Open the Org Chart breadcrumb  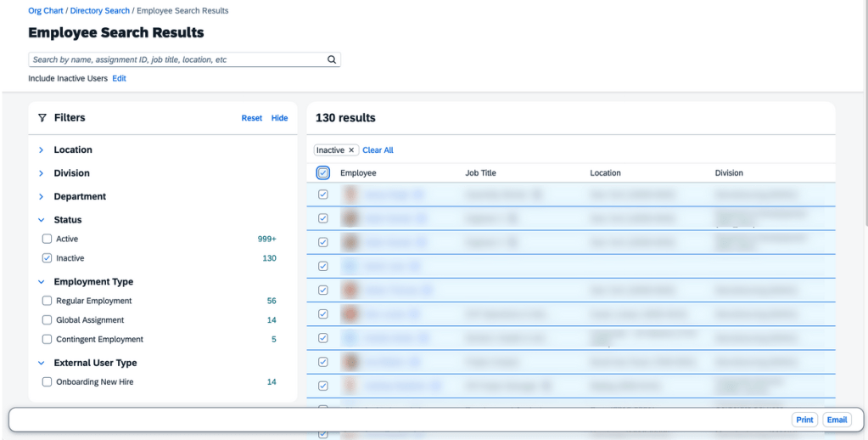[x=46, y=11]
